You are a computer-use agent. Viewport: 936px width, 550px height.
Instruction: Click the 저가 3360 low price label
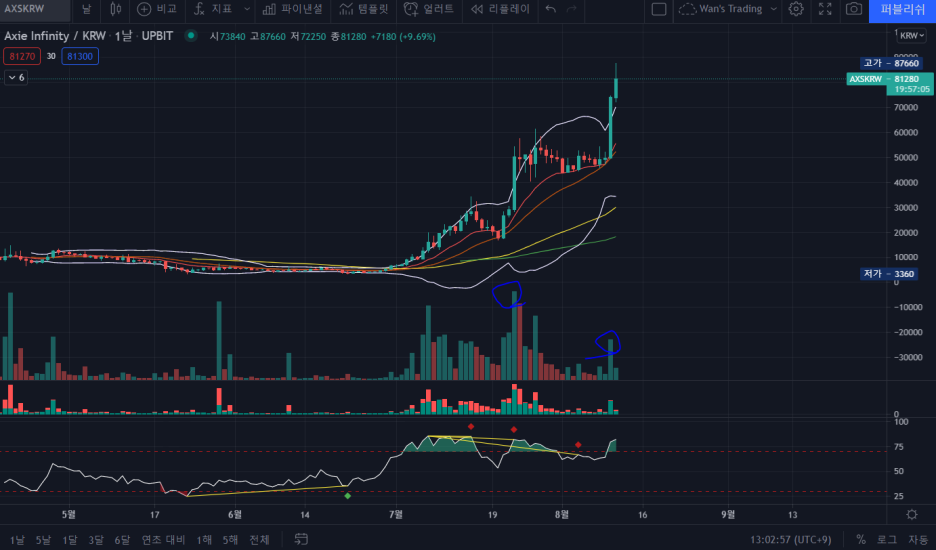coord(888,274)
